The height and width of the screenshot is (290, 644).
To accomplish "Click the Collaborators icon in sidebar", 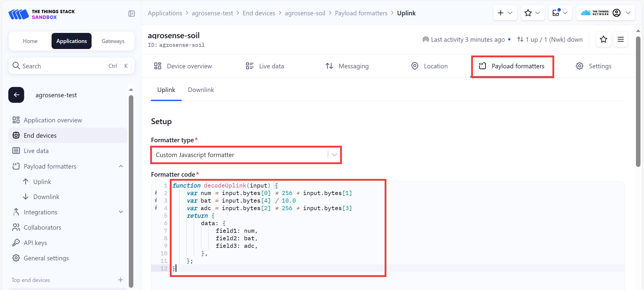I will pyautogui.click(x=16, y=227).
